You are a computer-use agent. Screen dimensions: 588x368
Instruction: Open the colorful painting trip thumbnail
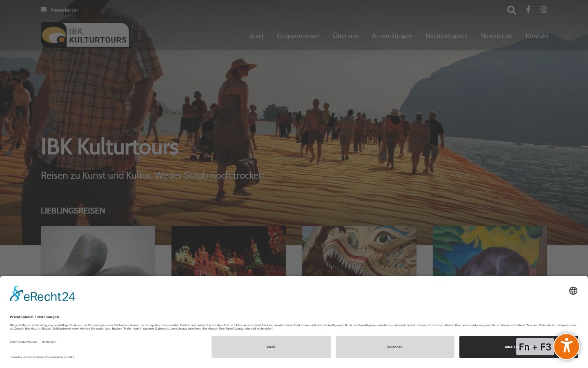click(490, 251)
